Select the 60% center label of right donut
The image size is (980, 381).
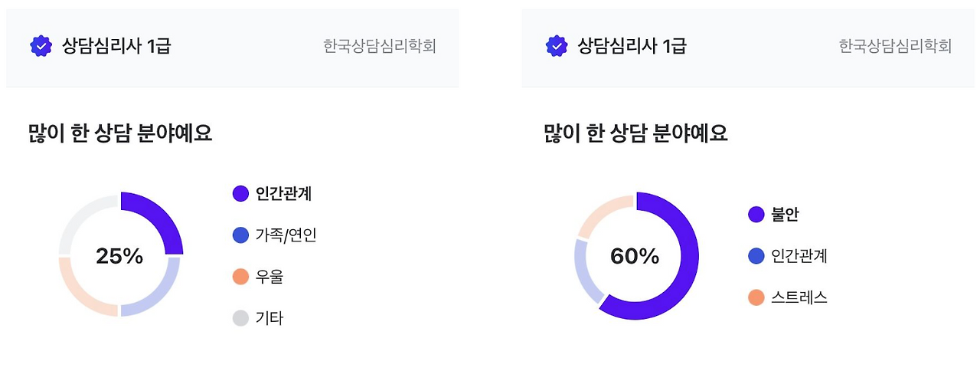coord(635,257)
